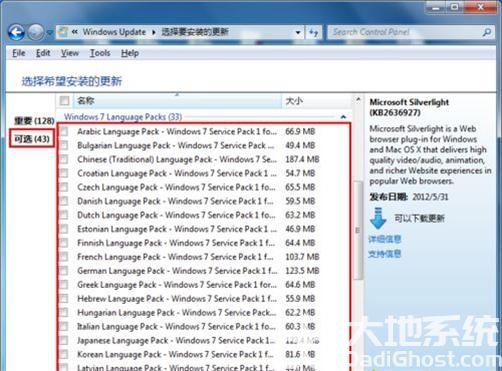Check the Dutch Language Pack checkbox
This screenshot has height=371, width=502.
64,215
